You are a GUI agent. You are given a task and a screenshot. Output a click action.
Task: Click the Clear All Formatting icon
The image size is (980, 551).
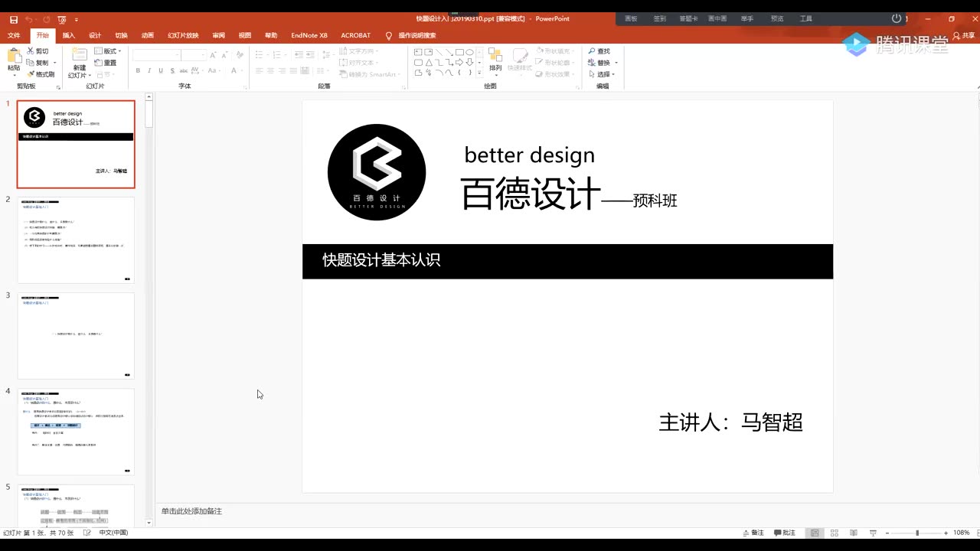pyautogui.click(x=239, y=55)
